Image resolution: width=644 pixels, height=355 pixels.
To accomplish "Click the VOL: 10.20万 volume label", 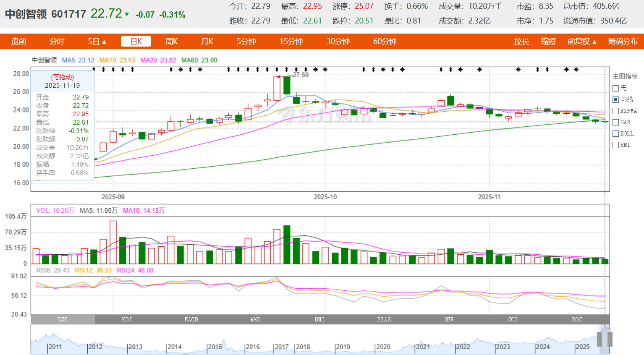I will coord(55,210).
